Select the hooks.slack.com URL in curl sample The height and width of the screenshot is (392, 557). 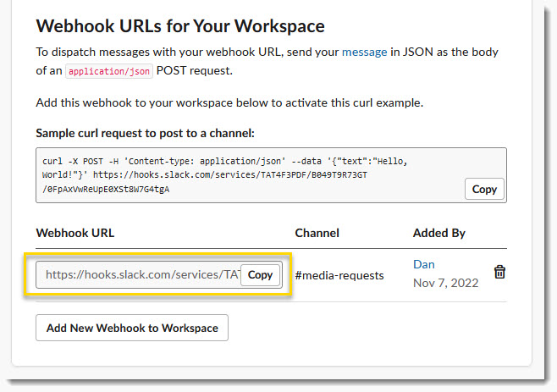click(230, 175)
